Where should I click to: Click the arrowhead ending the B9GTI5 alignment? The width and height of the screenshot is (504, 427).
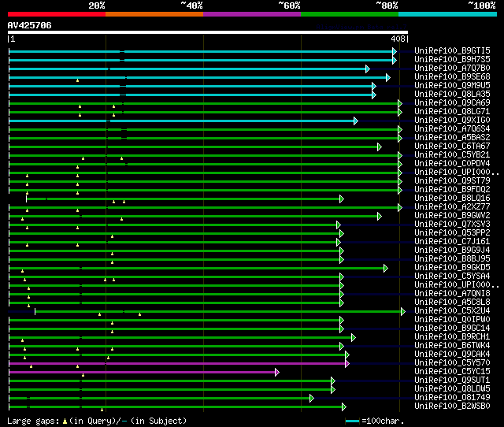coord(395,51)
